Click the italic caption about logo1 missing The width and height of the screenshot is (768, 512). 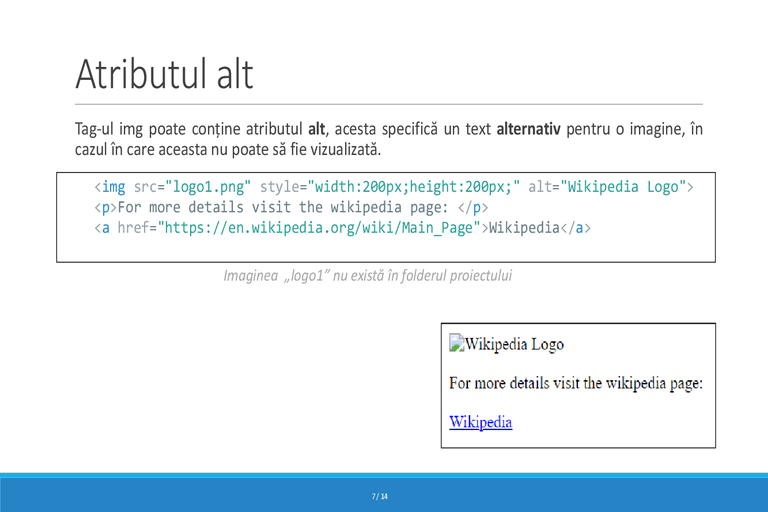pyautogui.click(x=368, y=276)
